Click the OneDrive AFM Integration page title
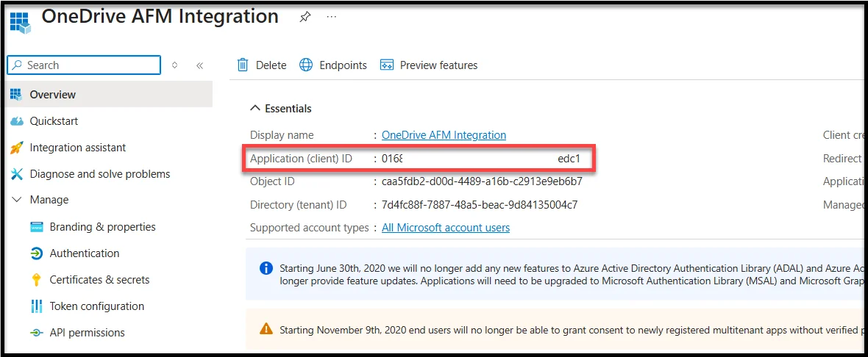868x357 pixels. pos(160,17)
